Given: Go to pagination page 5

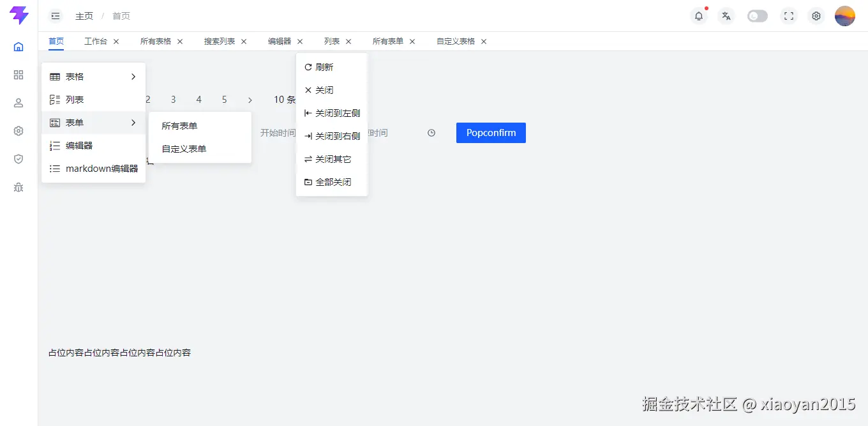Looking at the screenshot, I should 225,100.
